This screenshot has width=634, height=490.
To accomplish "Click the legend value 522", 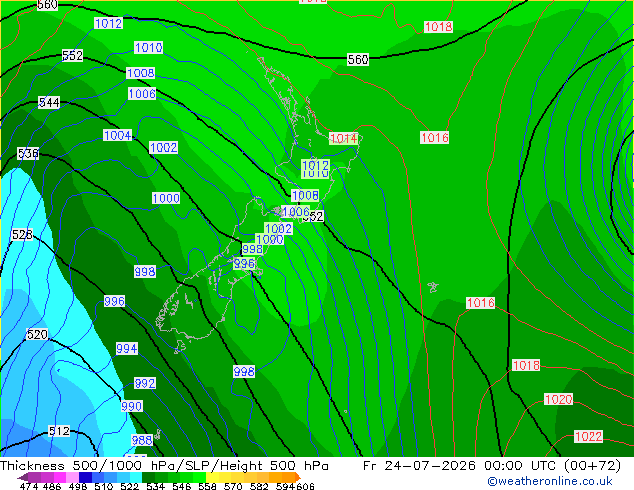I will (x=129, y=486).
